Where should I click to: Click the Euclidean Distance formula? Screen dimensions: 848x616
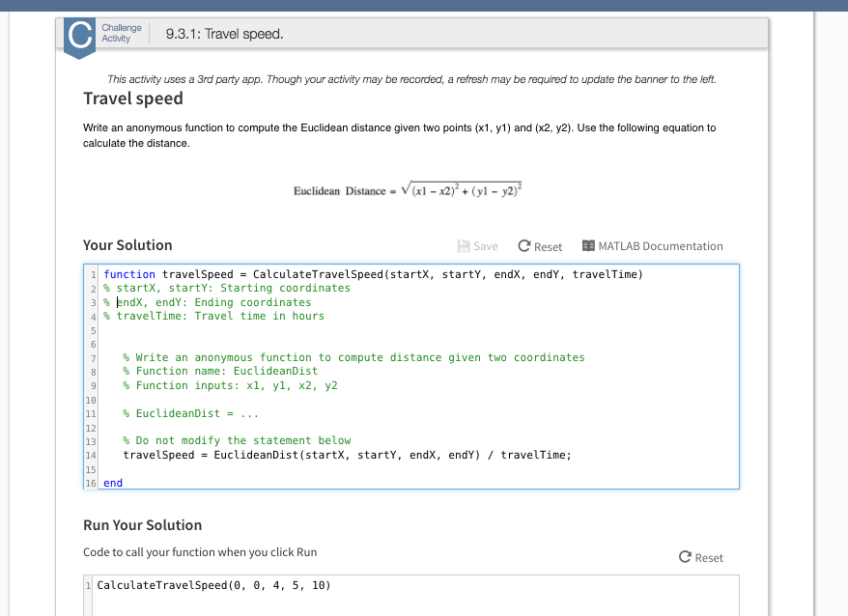coord(408,190)
